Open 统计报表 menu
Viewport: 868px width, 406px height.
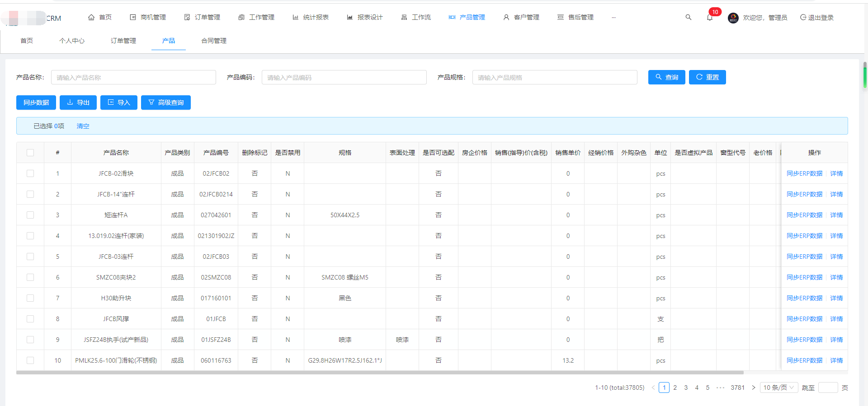311,17
